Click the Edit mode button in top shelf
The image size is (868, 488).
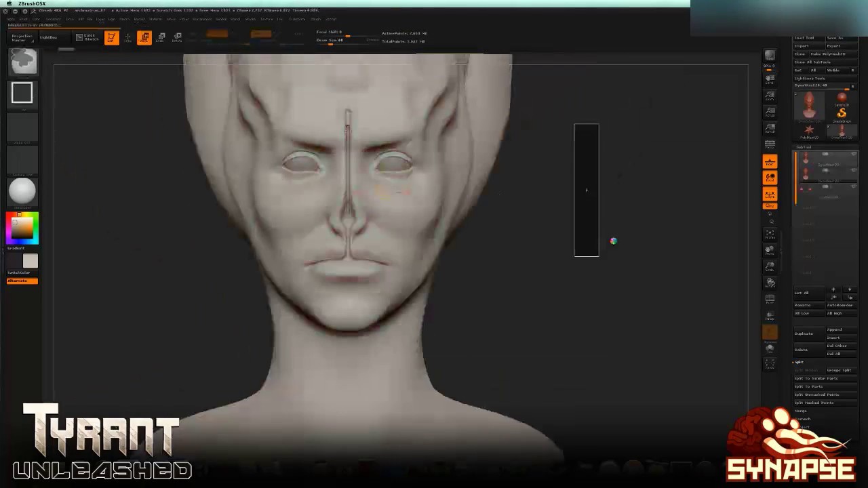(111, 38)
